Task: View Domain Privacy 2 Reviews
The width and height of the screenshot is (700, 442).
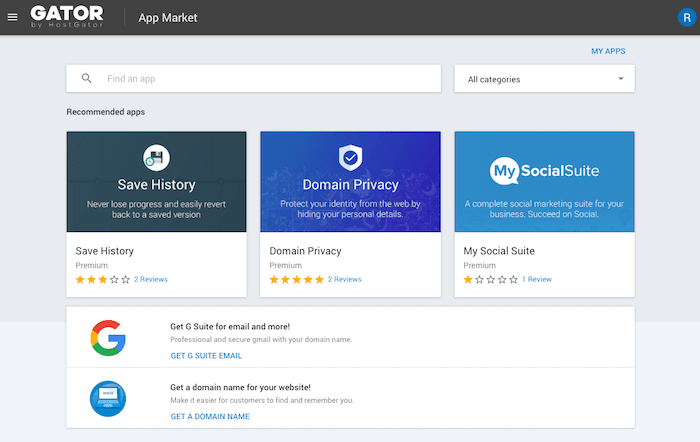Action: [345, 279]
